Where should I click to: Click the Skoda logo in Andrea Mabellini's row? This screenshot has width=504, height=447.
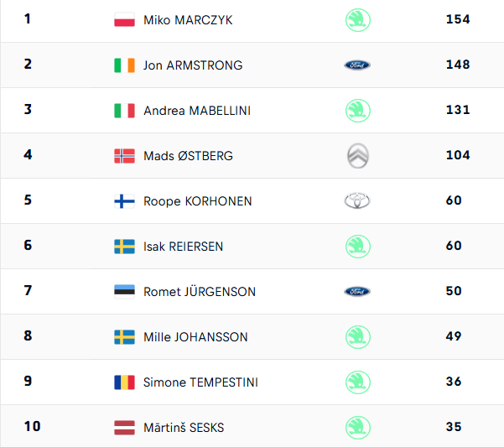357,111
